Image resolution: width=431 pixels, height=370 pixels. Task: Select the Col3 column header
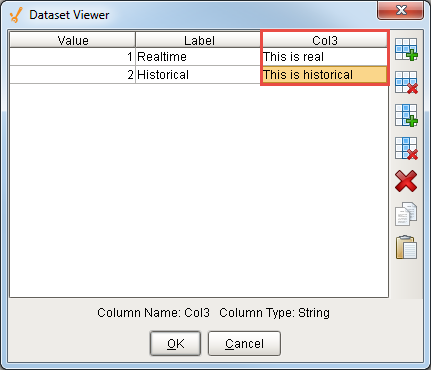(x=325, y=40)
